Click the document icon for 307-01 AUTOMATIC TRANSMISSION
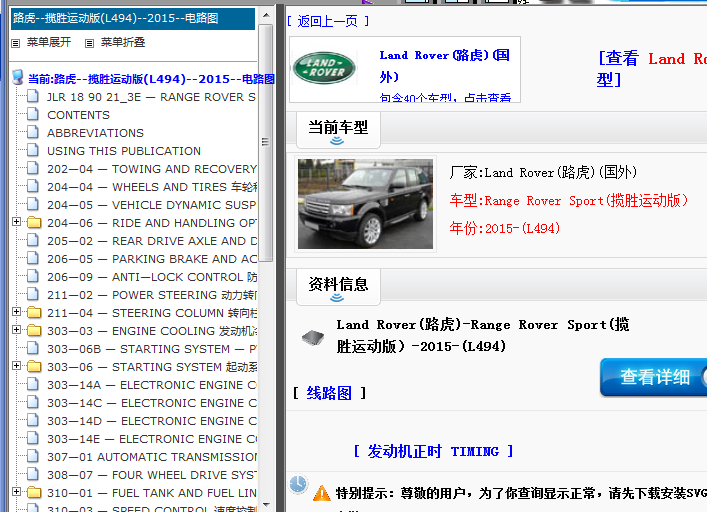Screen dimensions: 707x512 32,456
